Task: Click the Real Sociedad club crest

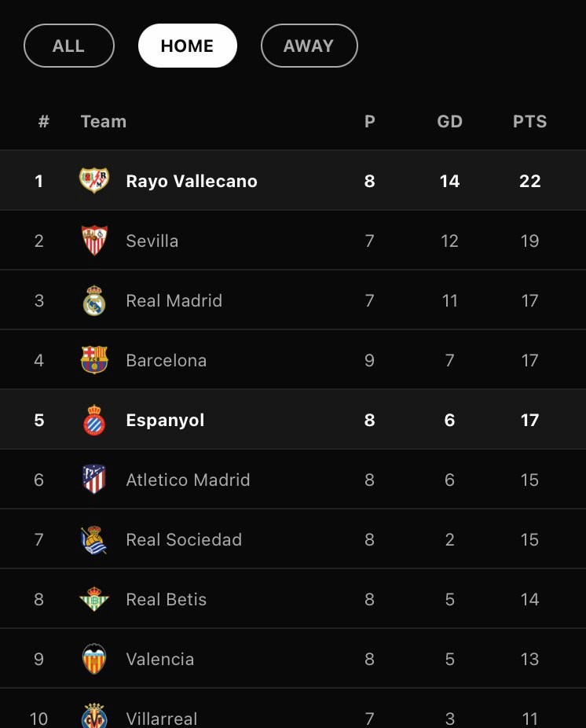Action: 94,539
